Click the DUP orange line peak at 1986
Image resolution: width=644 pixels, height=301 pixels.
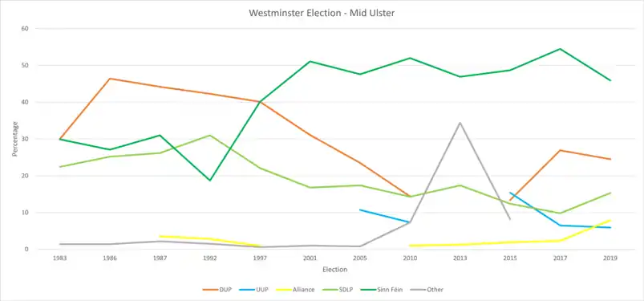pos(111,79)
